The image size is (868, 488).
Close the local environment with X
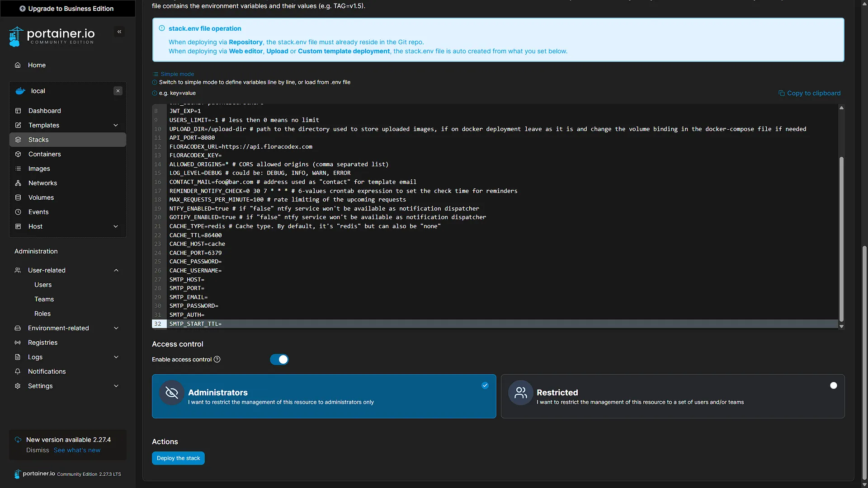[118, 91]
